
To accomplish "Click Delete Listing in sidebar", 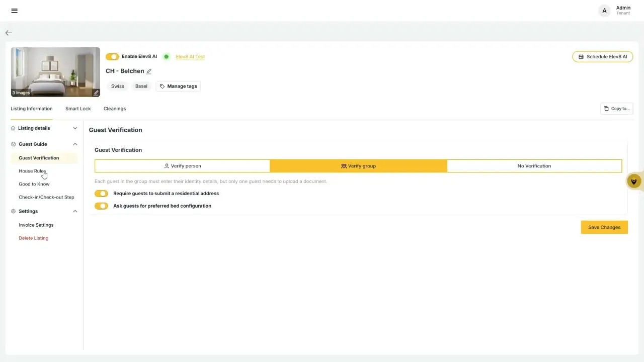I will (34, 238).
